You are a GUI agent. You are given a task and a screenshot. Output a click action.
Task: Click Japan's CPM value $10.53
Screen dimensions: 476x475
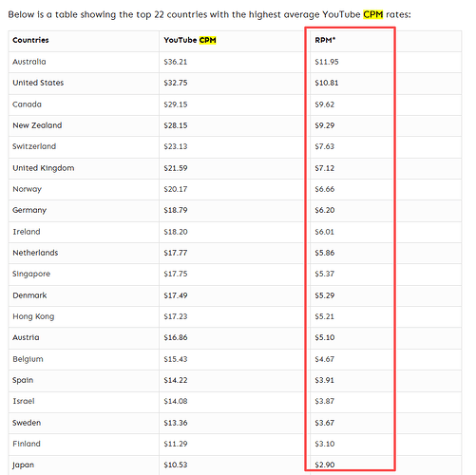pos(176,465)
